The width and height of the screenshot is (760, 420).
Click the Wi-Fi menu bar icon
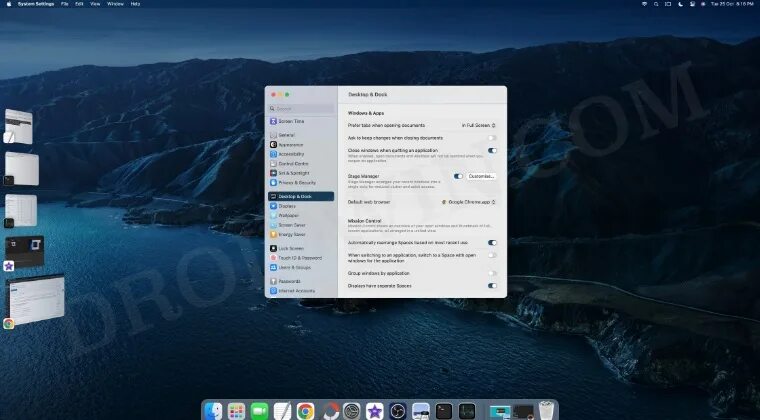click(644, 4)
